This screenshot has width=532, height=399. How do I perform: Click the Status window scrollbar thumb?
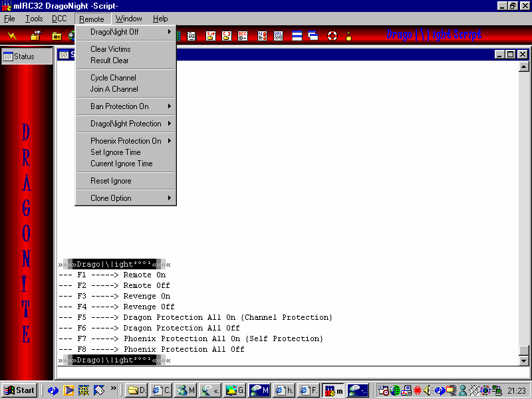click(524, 350)
